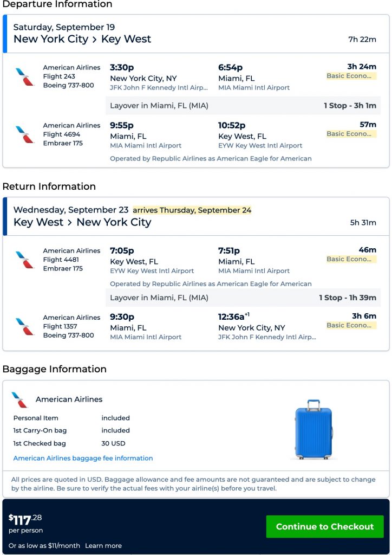The height and width of the screenshot is (555, 392).
Task: Click the $117.28 per person price
Action: [x=25, y=521]
